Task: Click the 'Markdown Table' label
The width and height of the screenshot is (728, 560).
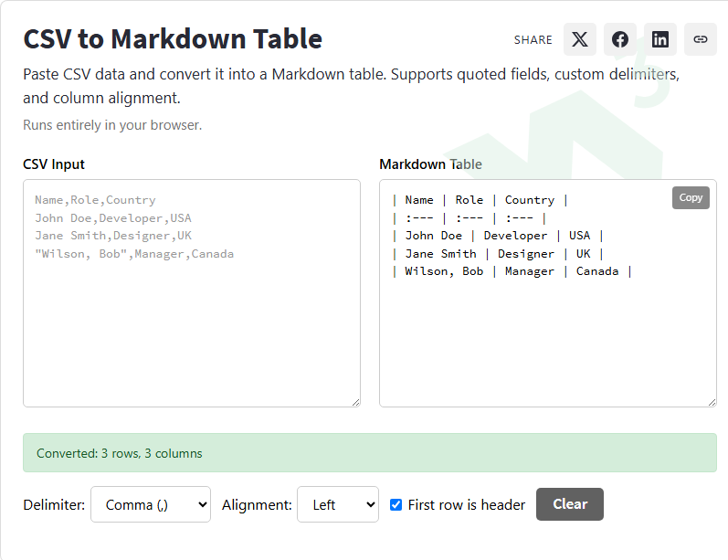Action: click(x=430, y=164)
